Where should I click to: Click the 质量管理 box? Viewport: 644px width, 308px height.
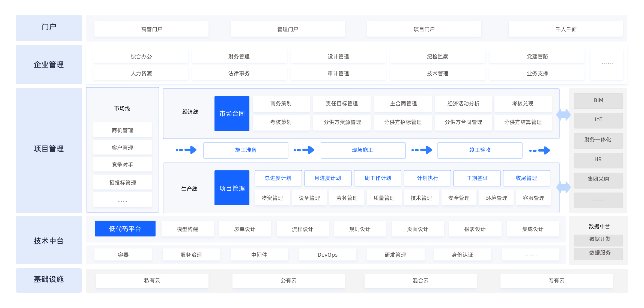point(384,198)
